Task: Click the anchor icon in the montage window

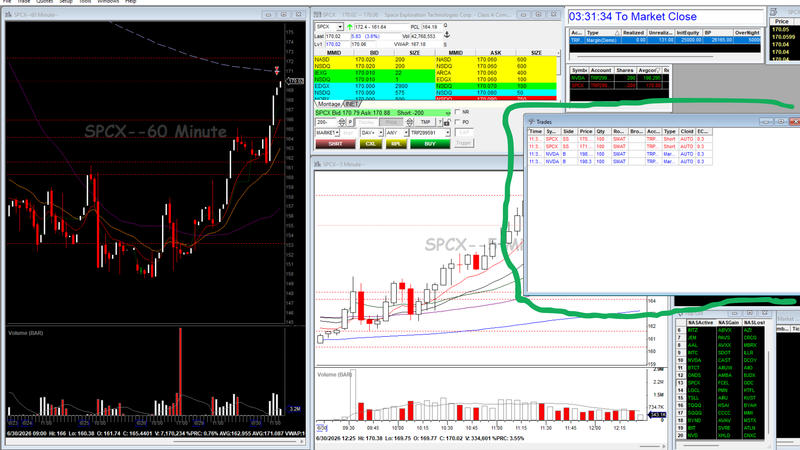Action: 446,35
